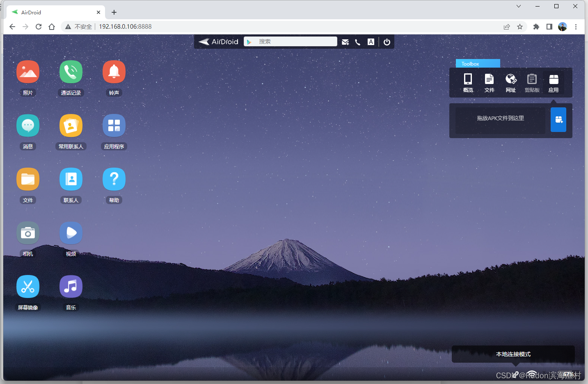588x384 pixels.
Task: Select the 应用 app tab in Toolbox
Action: point(554,83)
